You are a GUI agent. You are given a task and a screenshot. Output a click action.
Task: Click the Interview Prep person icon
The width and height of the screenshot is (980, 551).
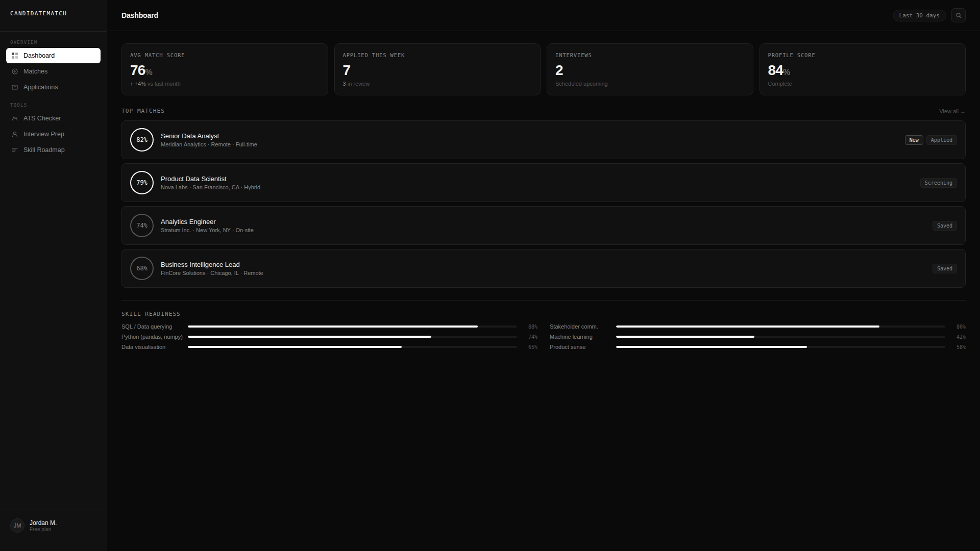15,134
